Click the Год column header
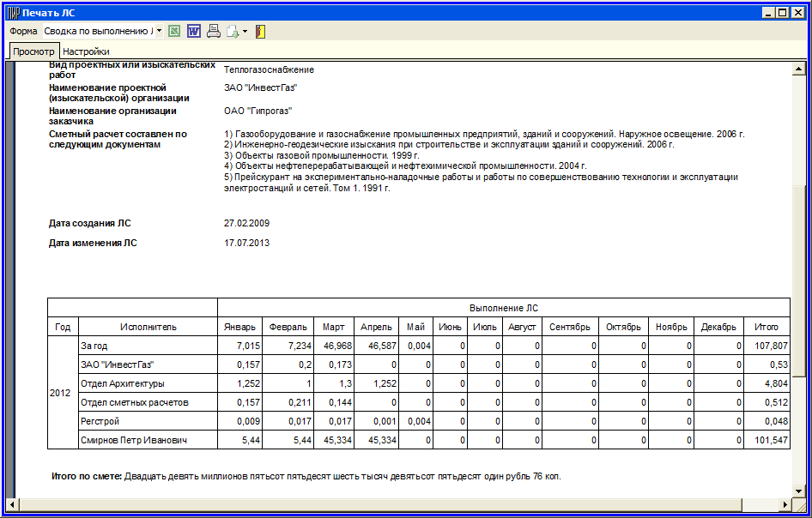812x518 pixels. click(63, 327)
